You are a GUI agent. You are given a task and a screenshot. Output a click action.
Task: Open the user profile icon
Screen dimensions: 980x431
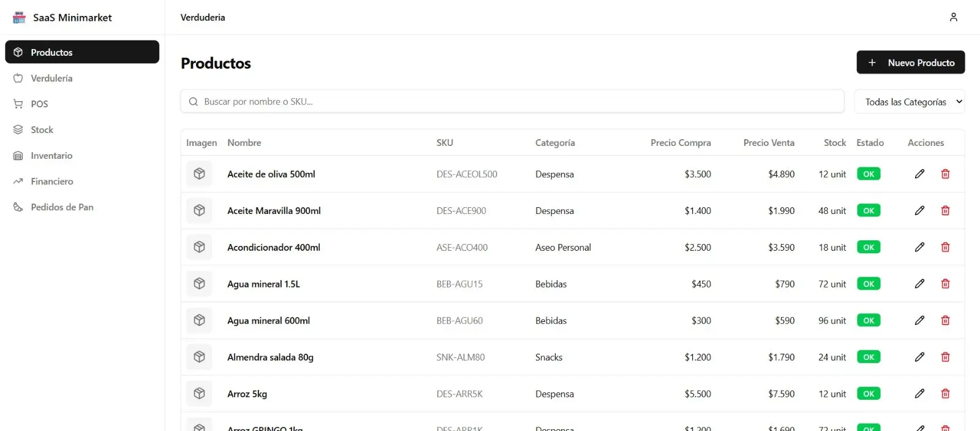point(953,17)
